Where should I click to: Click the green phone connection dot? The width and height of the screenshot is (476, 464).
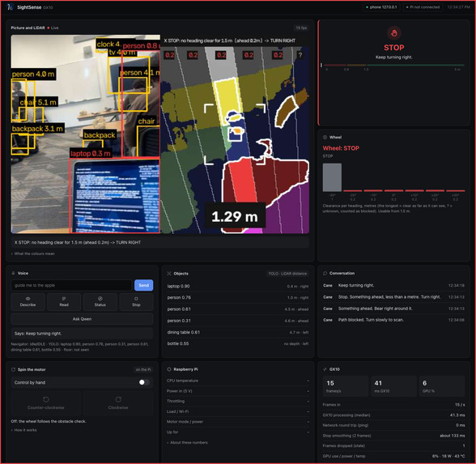tap(367, 7)
